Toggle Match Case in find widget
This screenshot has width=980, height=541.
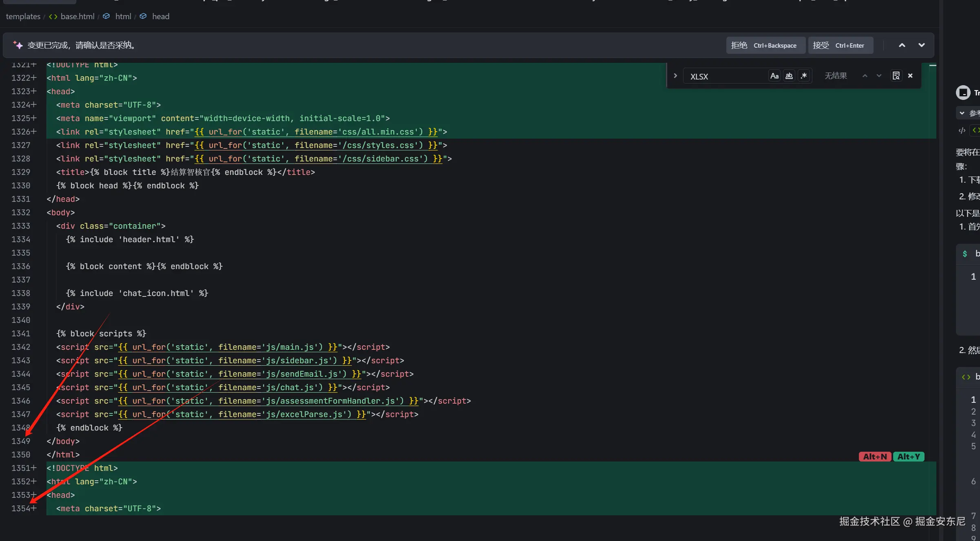[x=774, y=76]
